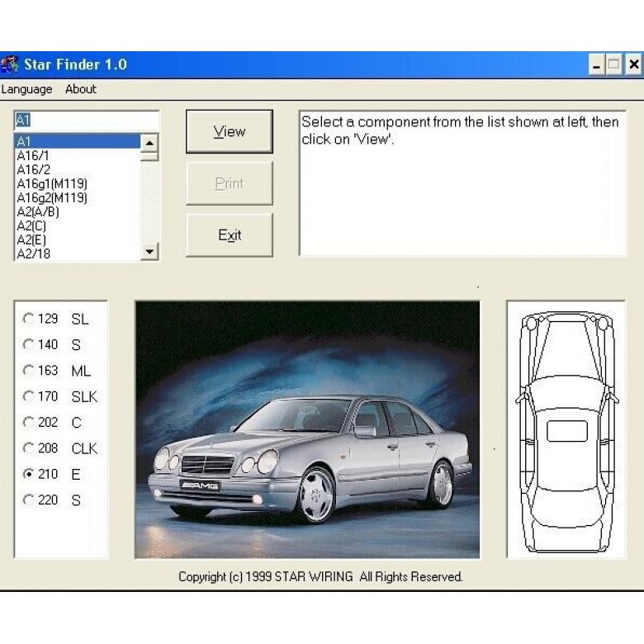The width and height of the screenshot is (644, 644).
Task: Select the 220 S model radio button
Action: point(28,500)
